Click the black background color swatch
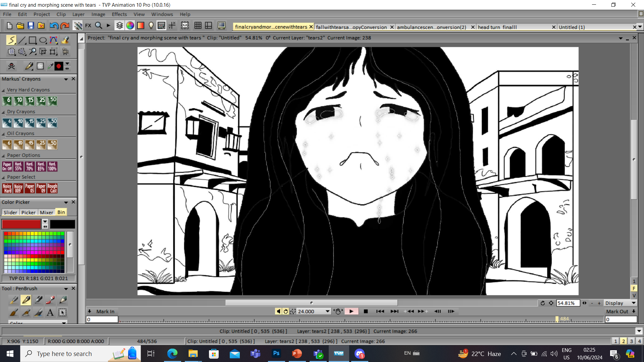This screenshot has width=644, height=362. click(62, 224)
